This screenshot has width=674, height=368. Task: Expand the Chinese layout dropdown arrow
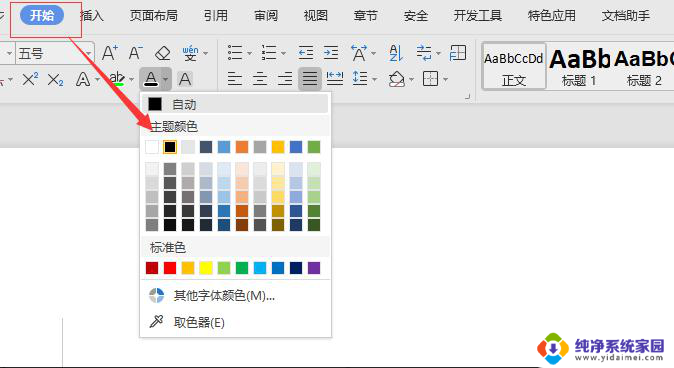[373, 54]
